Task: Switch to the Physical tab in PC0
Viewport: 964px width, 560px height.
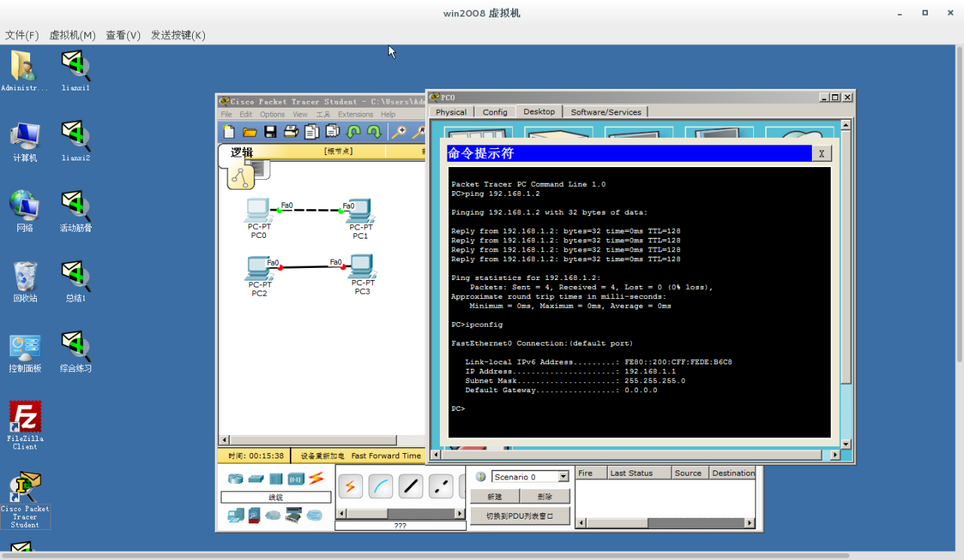Action: [451, 112]
